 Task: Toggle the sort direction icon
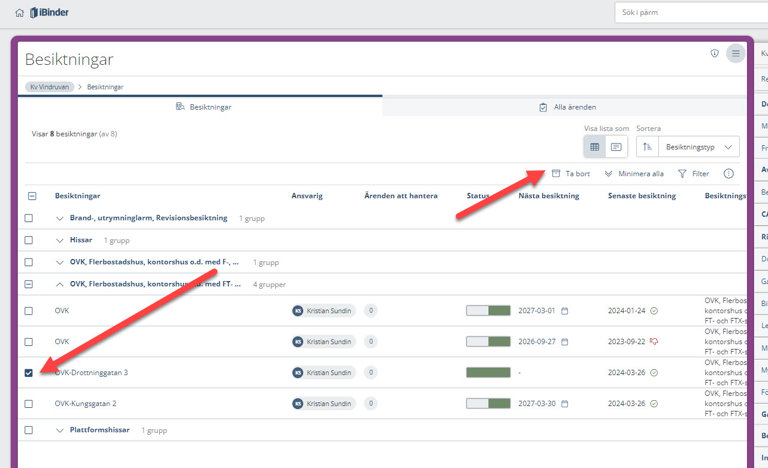pyautogui.click(x=648, y=147)
